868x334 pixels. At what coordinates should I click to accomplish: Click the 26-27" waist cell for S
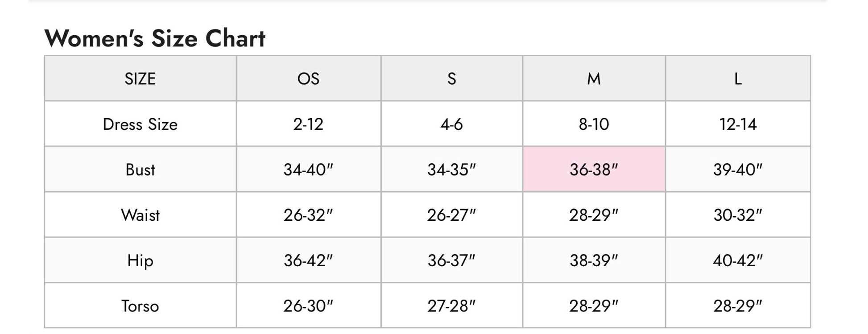pos(451,215)
